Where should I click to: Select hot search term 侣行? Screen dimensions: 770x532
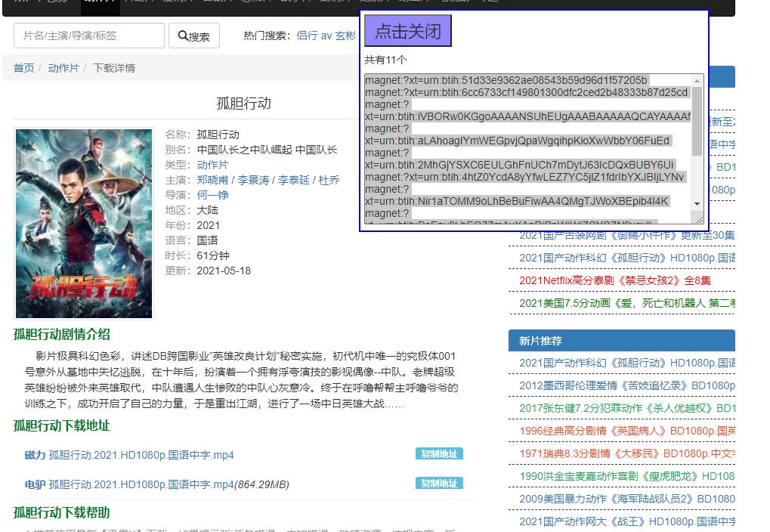(307, 36)
